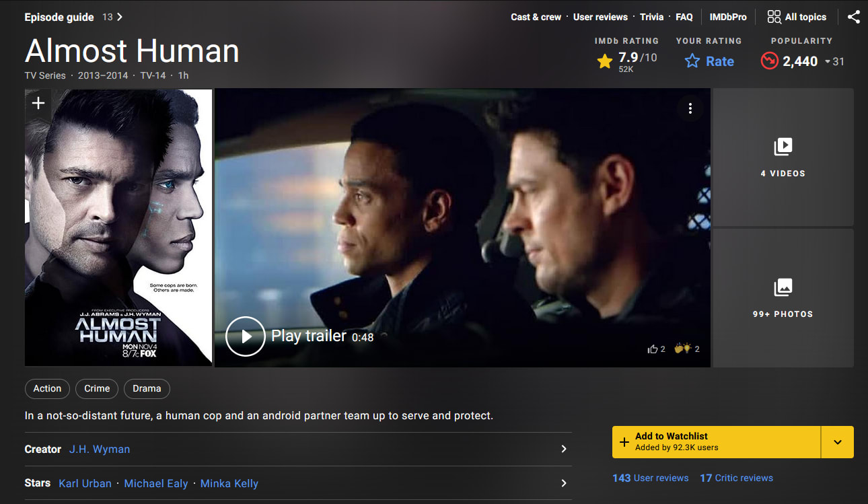Image resolution: width=868 pixels, height=504 pixels.
Task: Open IMDbPro link
Action: coord(728,17)
